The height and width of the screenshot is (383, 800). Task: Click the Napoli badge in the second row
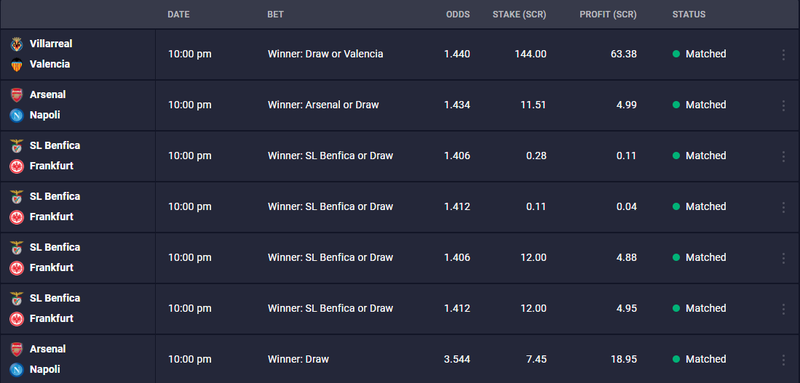(17, 115)
